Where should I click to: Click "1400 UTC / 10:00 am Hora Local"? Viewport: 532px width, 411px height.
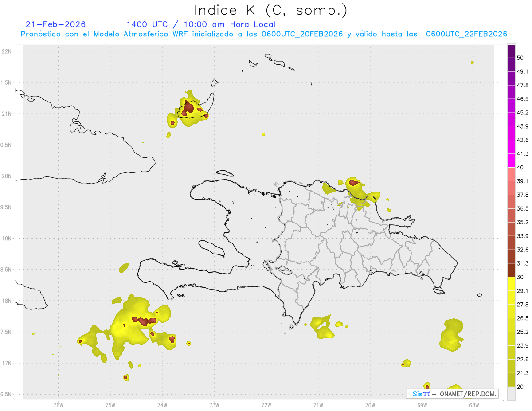point(201,24)
